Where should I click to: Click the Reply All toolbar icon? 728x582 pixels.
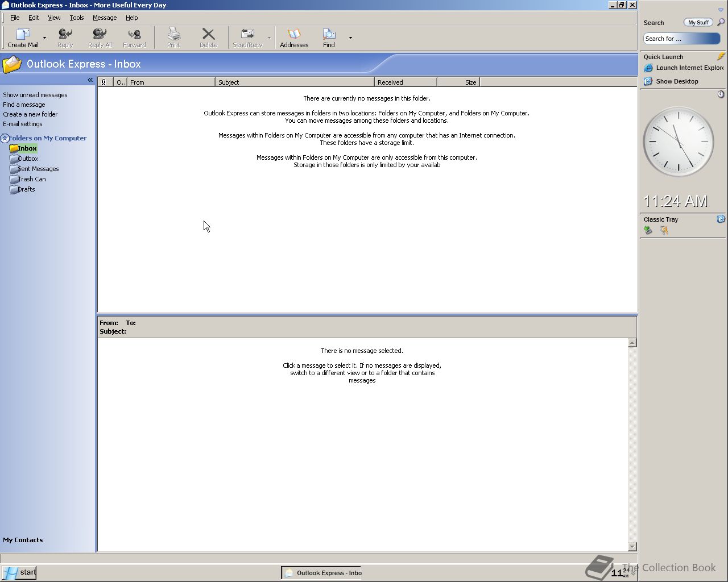pos(100,35)
